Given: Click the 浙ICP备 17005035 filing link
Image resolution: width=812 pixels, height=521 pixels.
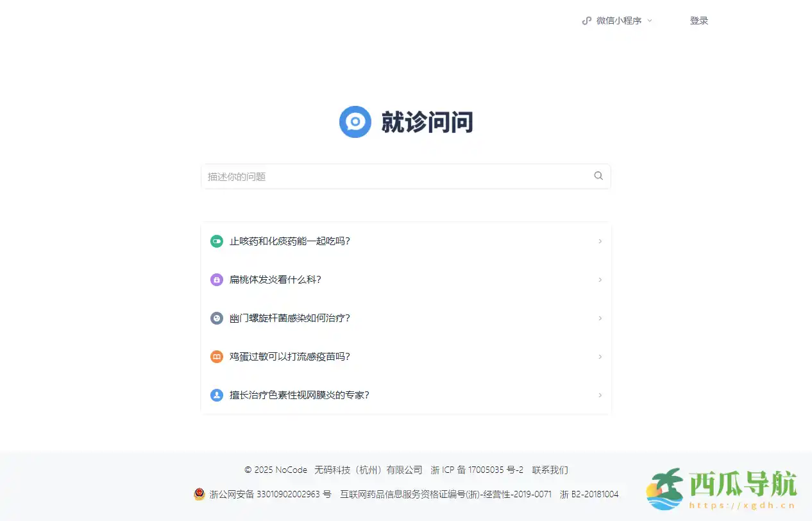Looking at the screenshot, I should click(478, 470).
